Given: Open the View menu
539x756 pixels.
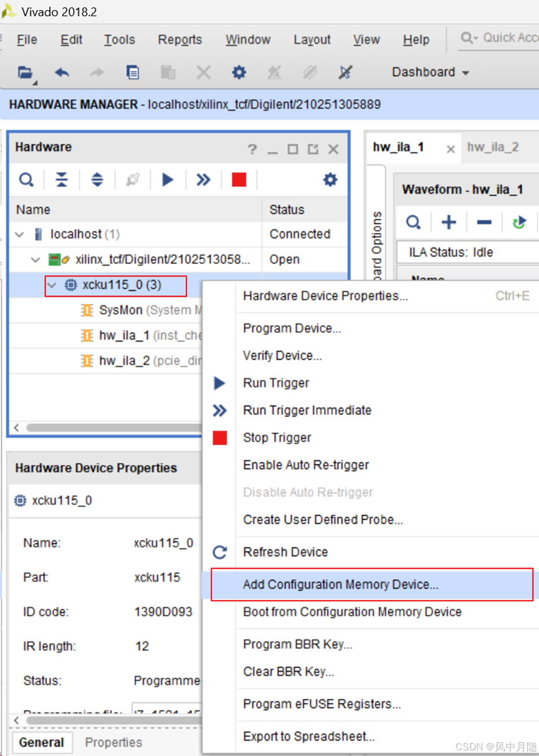Looking at the screenshot, I should point(366,40).
